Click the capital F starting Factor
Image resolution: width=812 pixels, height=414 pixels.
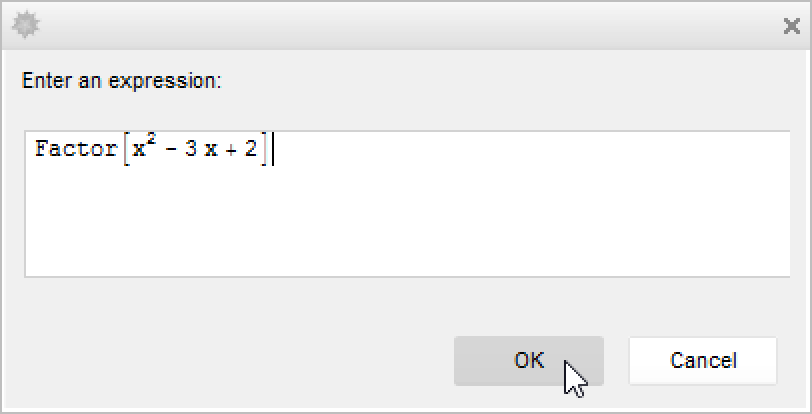click(x=41, y=150)
